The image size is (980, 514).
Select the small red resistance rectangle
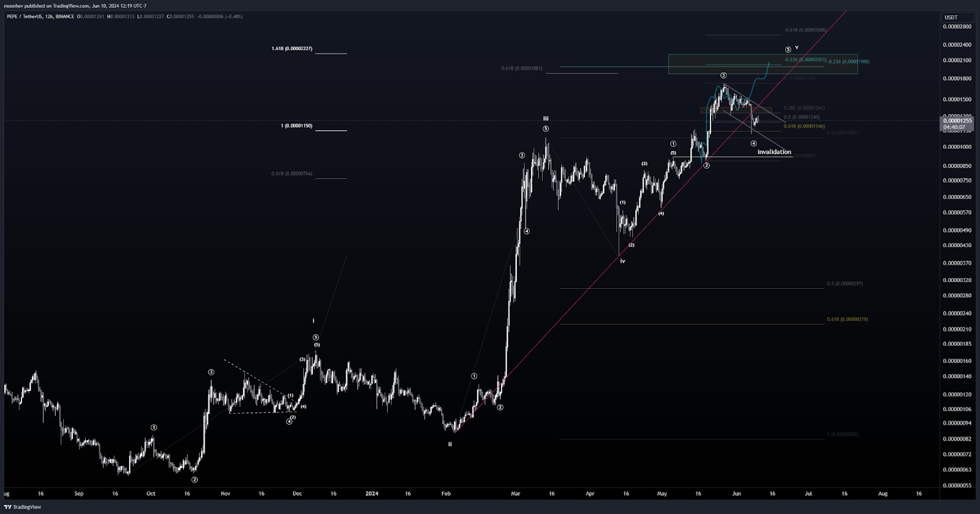point(736,110)
